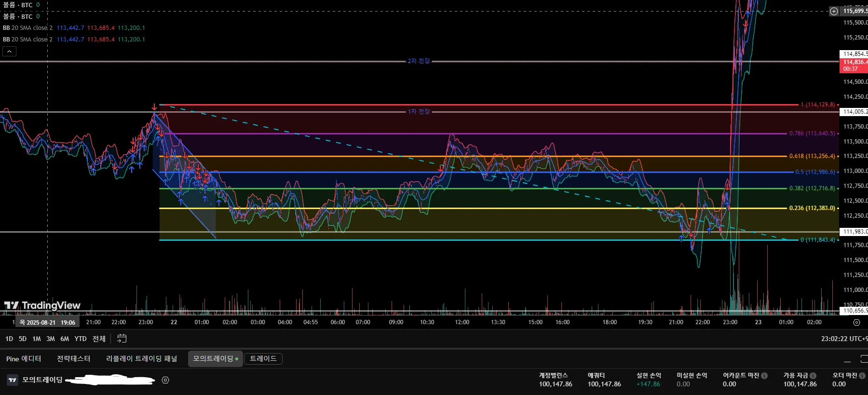
Task: Click the paper trading account settings icon
Action: point(165,380)
